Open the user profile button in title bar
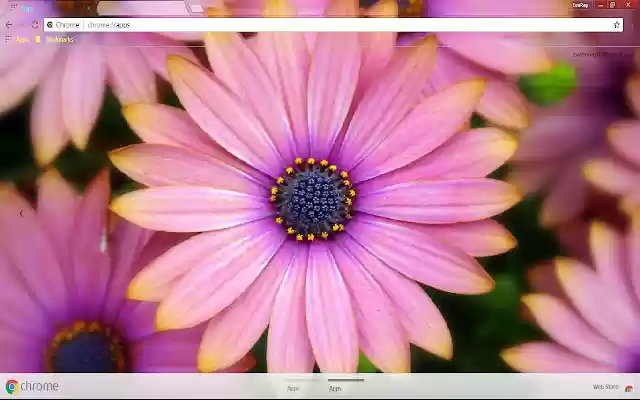The image size is (640, 400). coord(580,5)
